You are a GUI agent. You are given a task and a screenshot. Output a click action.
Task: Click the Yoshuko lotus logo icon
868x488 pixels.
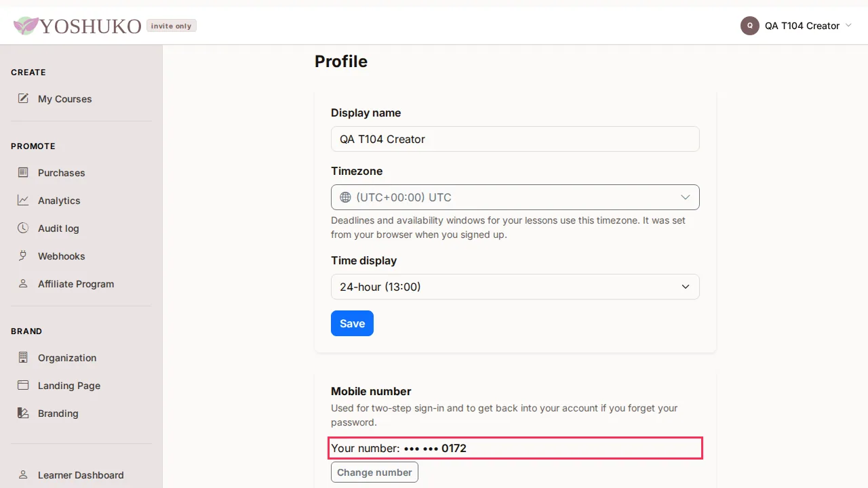(x=26, y=26)
